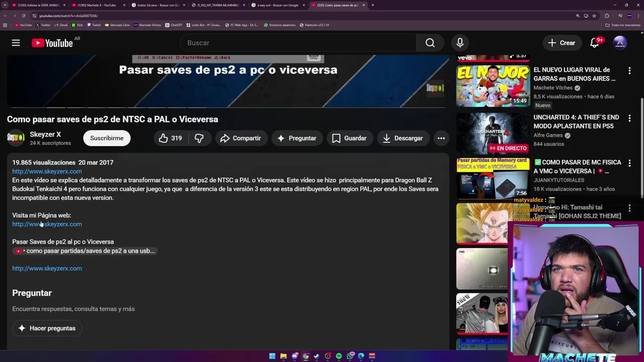Viewport: 644px width, 362px height.
Task: Start voice search with the microphone
Action: 460,43
